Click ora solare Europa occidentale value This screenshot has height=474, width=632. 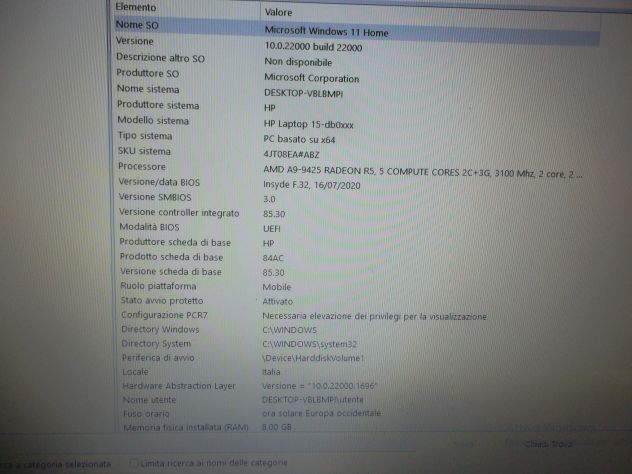321,413
